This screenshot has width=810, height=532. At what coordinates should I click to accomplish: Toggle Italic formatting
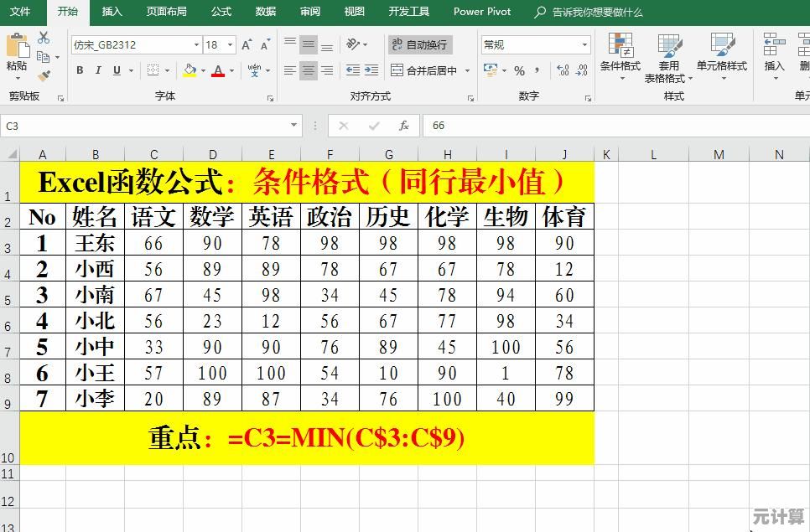98,71
